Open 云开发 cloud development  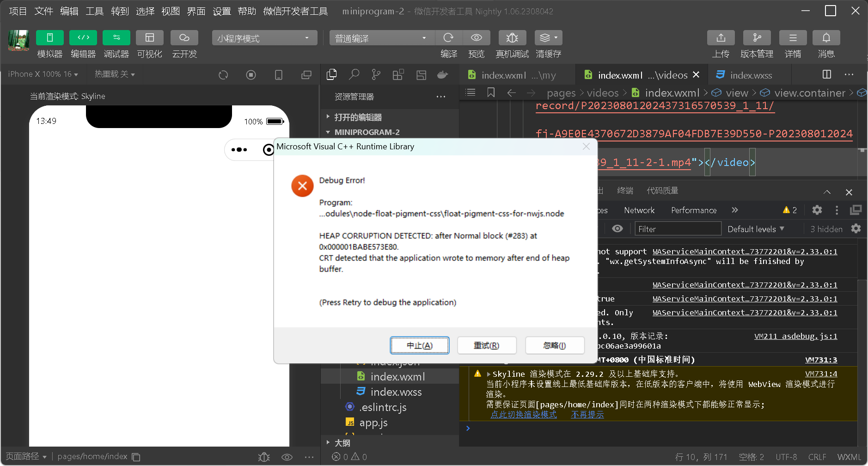[x=184, y=37]
